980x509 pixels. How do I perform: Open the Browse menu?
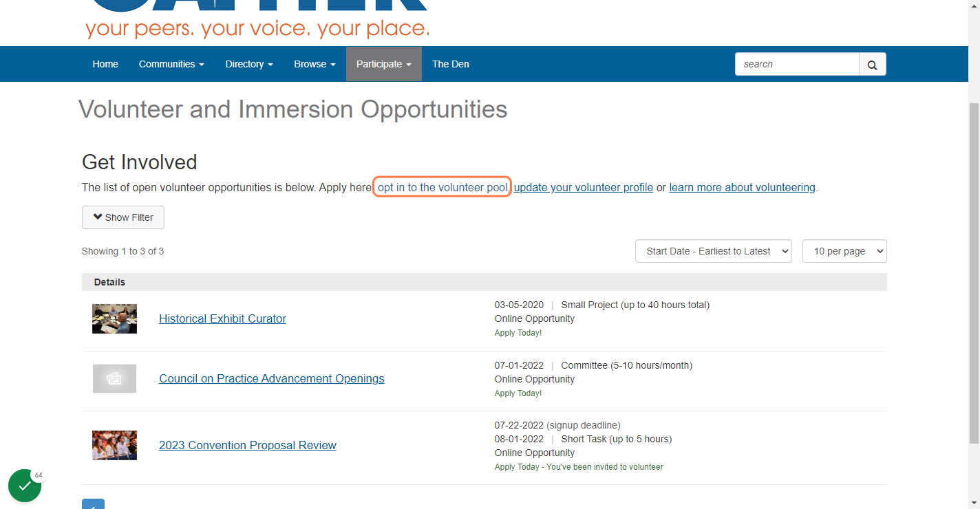(x=315, y=64)
